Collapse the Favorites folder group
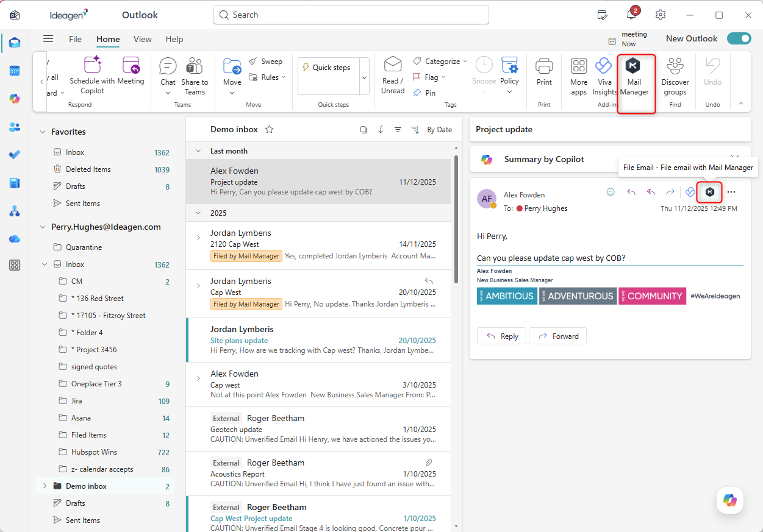763x532 pixels. tap(43, 132)
